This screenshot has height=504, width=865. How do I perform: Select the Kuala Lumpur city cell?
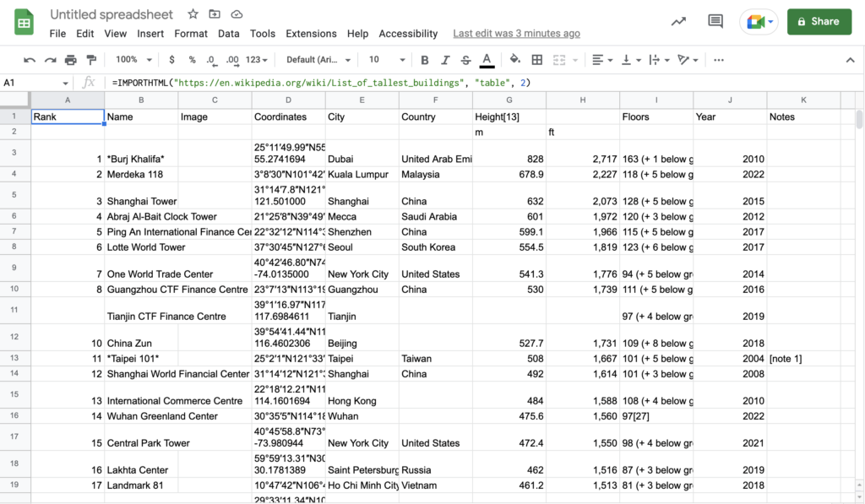[362, 174]
